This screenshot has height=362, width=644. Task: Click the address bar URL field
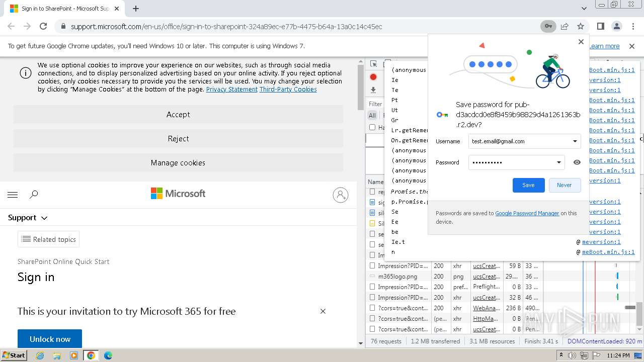(302, 27)
